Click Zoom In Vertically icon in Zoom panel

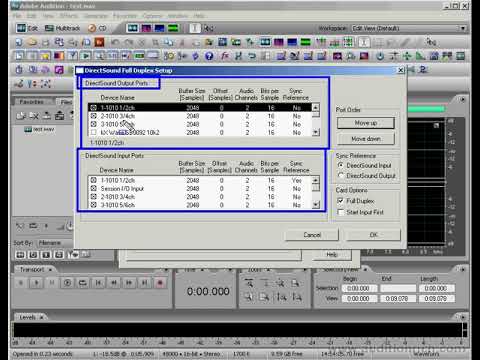coord(281,297)
